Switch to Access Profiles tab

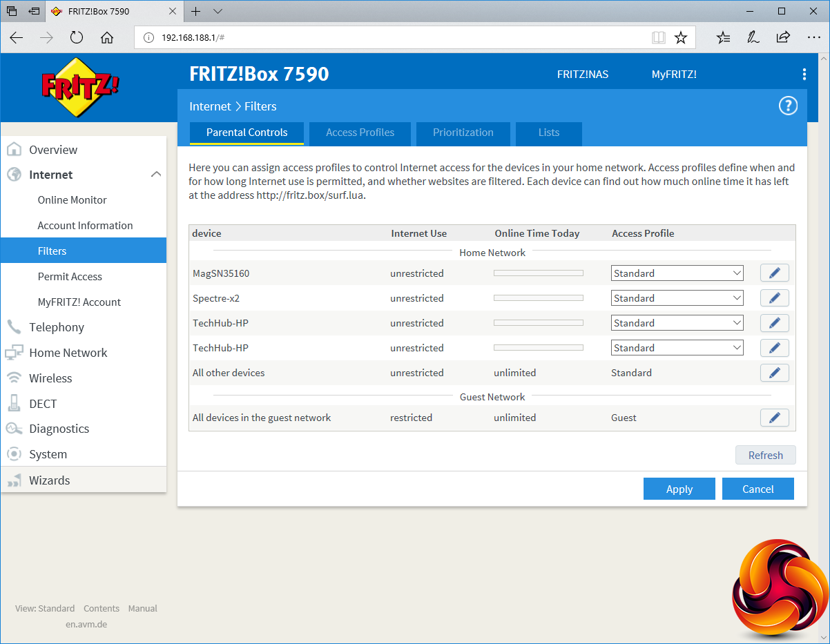point(360,133)
